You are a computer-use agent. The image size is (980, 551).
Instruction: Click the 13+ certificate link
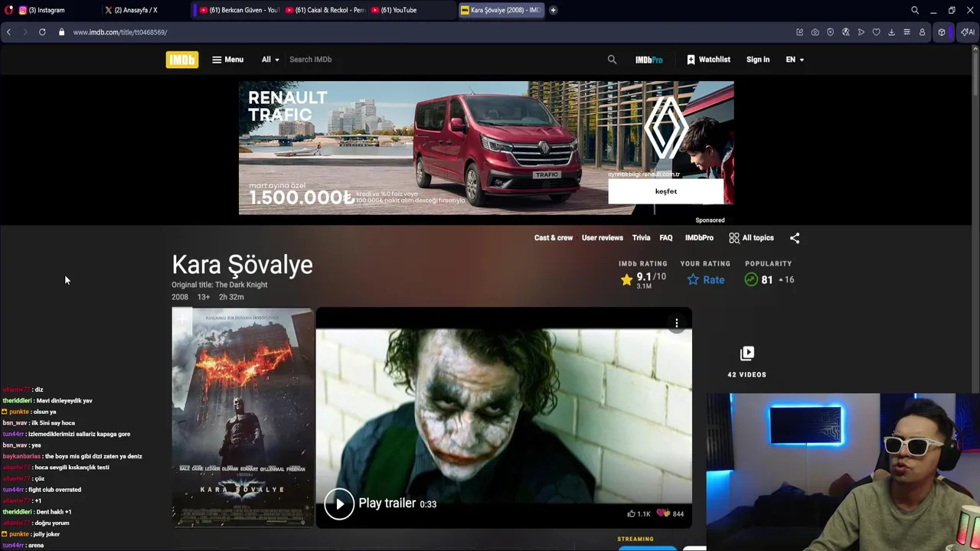204,297
